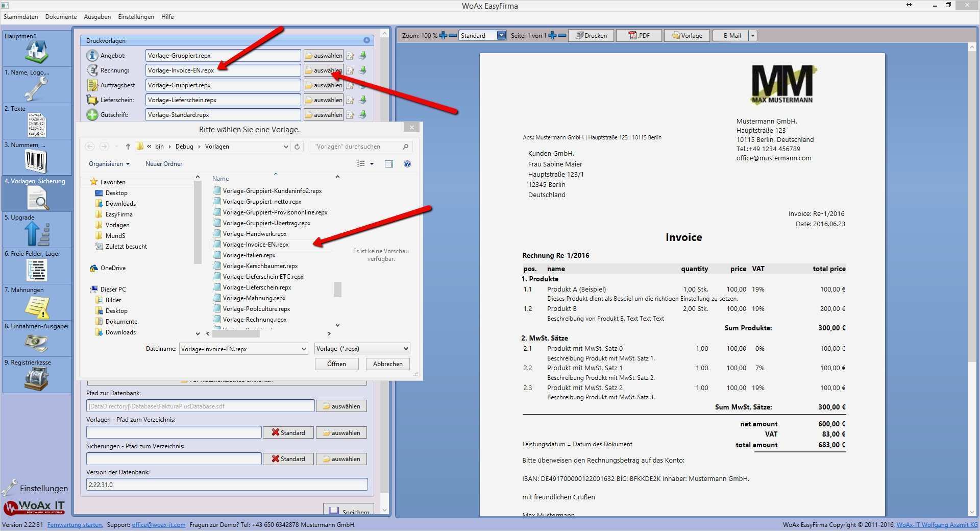Click auswählen for the Angebot template
The image size is (980, 531).
click(324, 56)
